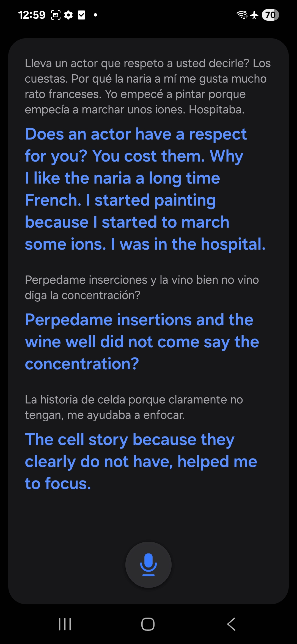
Task: Tap the checkmark task status icon
Action: [82, 15]
